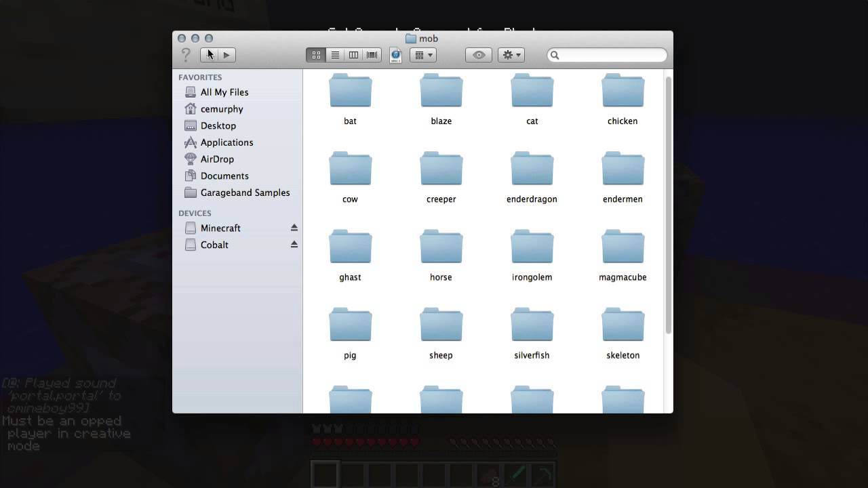Go forward with the right arrow button
Image resolution: width=868 pixels, height=488 pixels.
tap(226, 55)
